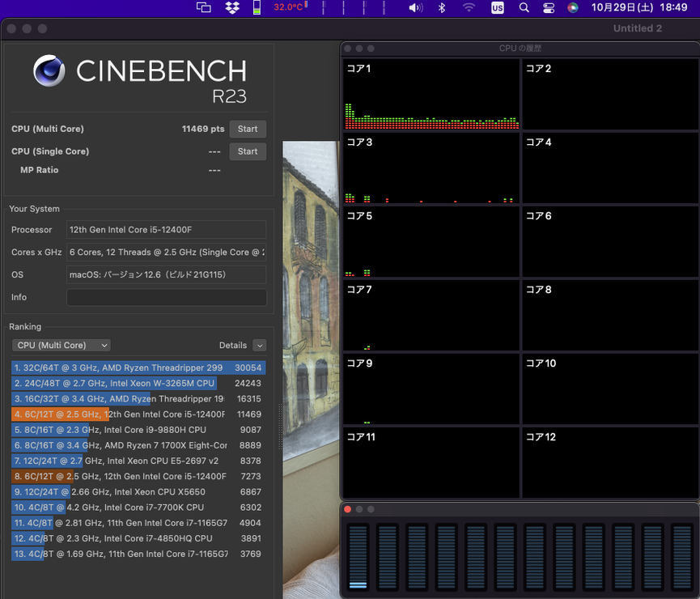
Task: Expand the Details dropdown arrow
Action: click(x=260, y=346)
